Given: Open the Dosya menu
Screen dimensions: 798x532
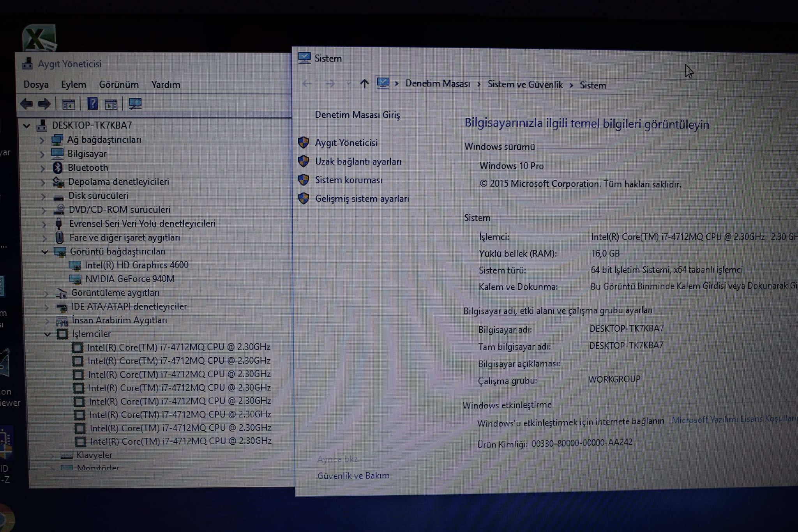Looking at the screenshot, I should coord(36,85).
